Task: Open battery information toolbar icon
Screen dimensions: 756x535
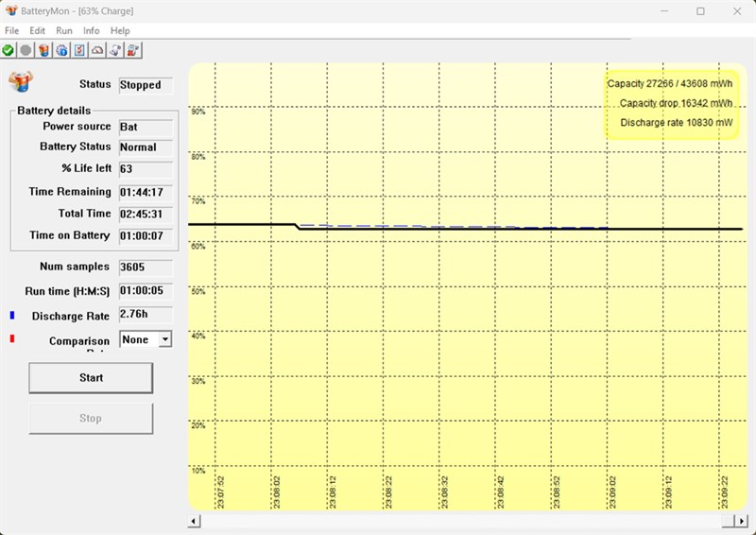Action: click(x=61, y=50)
